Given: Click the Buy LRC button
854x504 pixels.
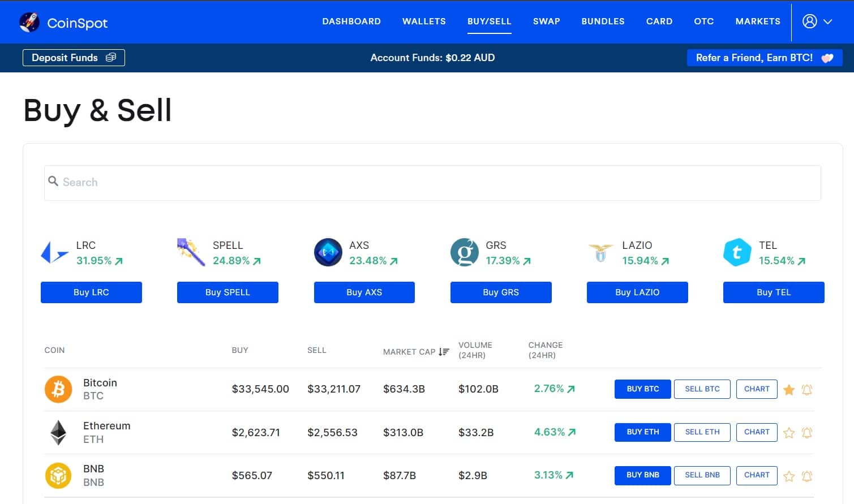Looking at the screenshot, I should [91, 292].
